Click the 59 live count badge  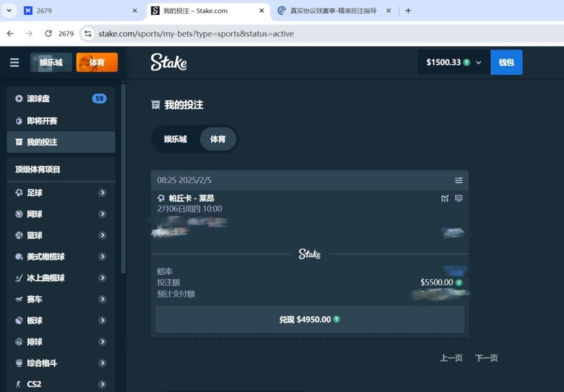coord(99,99)
